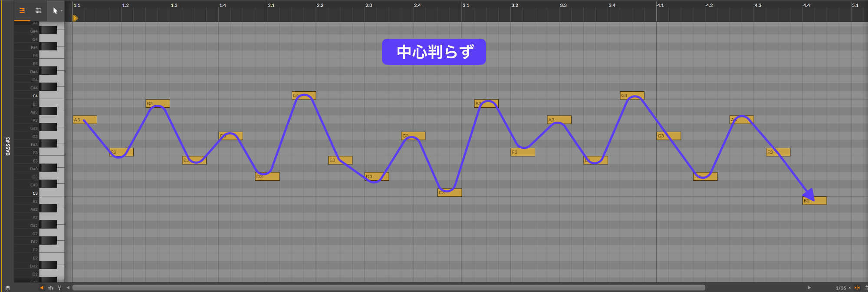This screenshot has height=292, width=868.
Task: Click the orange clip start marker
Action: [x=75, y=18]
